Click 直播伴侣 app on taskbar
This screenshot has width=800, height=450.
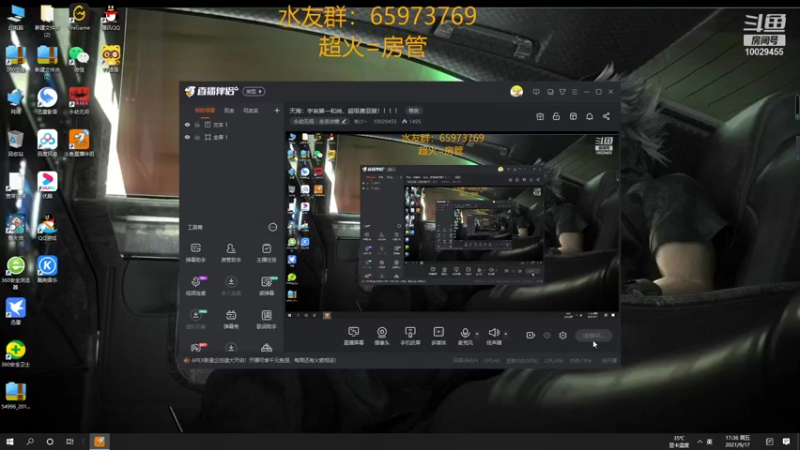[x=99, y=441]
